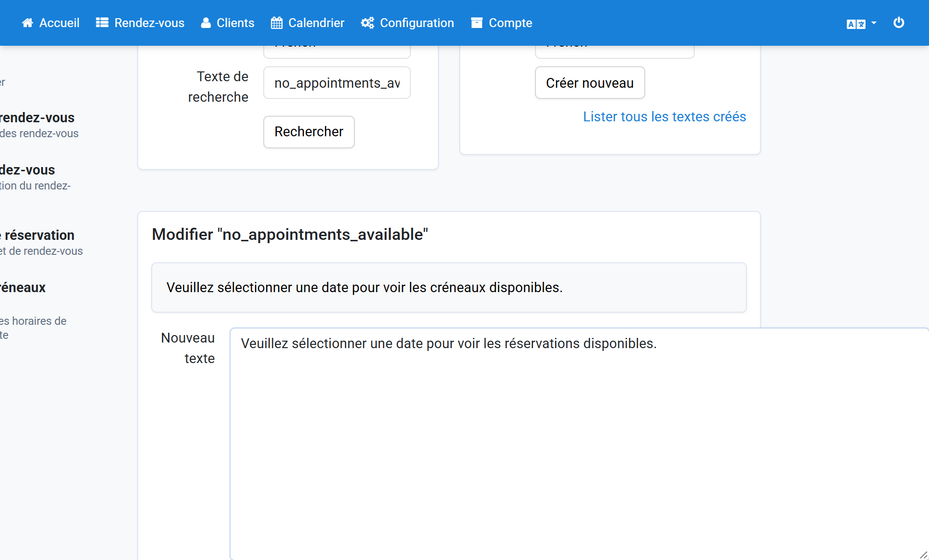Open sidebar item ending in réservation

(x=37, y=235)
